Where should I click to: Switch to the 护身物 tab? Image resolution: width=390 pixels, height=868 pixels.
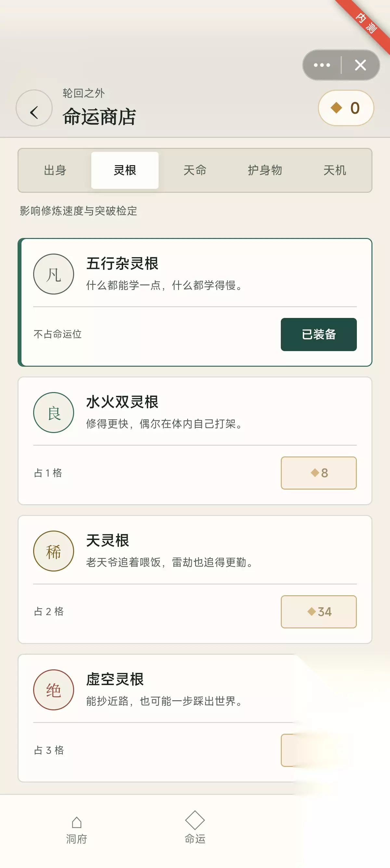point(265,170)
